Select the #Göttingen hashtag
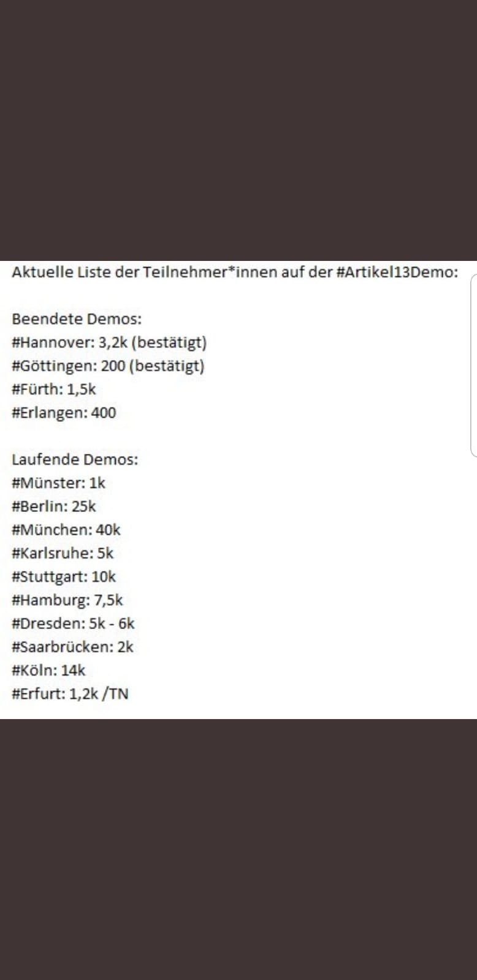Image resolution: width=477 pixels, height=980 pixels. pos(53,366)
